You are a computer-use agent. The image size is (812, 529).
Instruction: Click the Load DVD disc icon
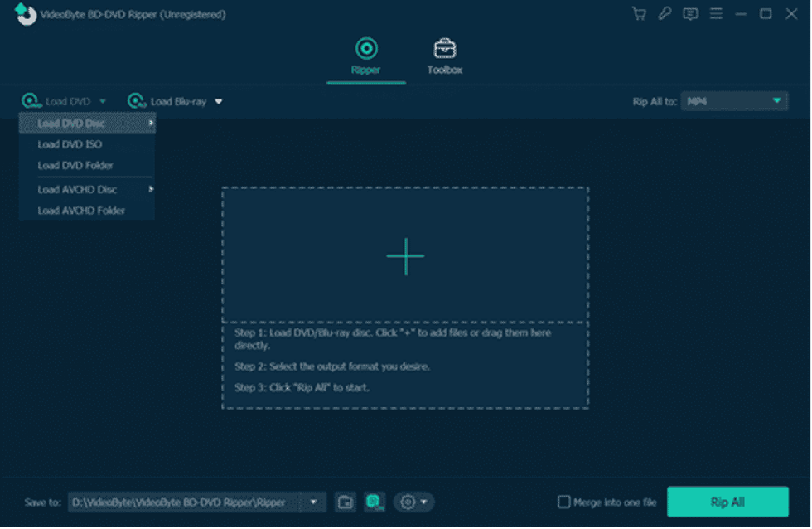(x=31, y=100)
